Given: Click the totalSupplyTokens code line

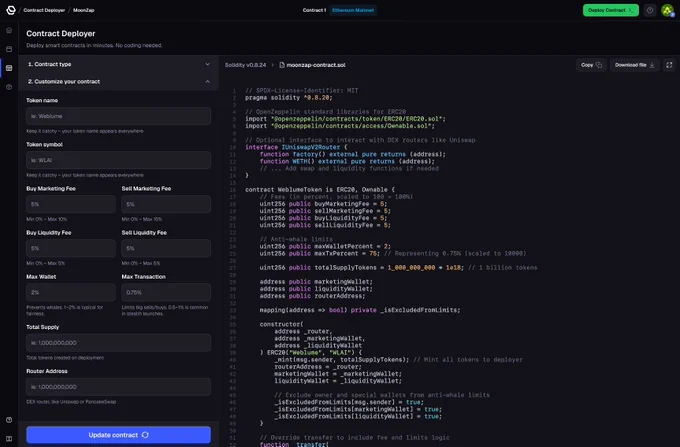Looking at the screenshot, I should point(398,268).
